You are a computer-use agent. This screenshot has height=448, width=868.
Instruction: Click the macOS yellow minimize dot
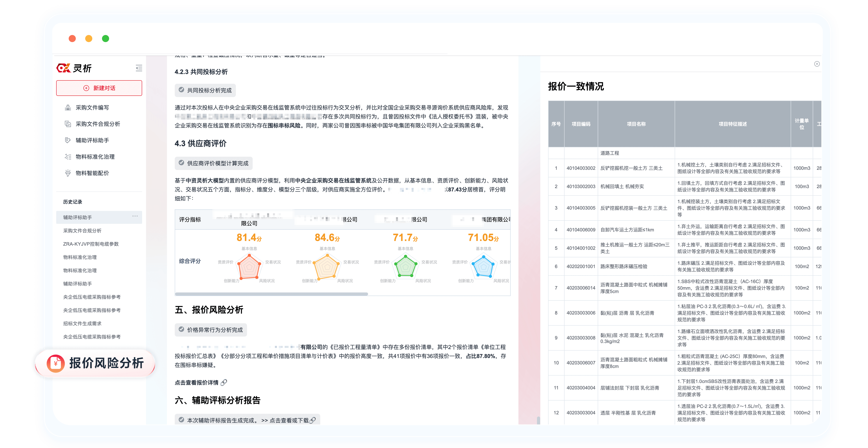click(89, 38)
